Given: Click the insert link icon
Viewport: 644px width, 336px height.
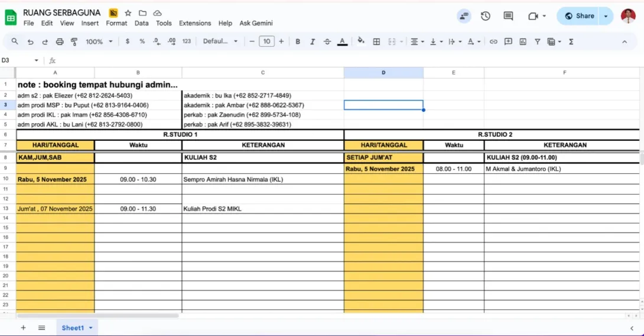Looking at the screenshot, I should 493,41.
